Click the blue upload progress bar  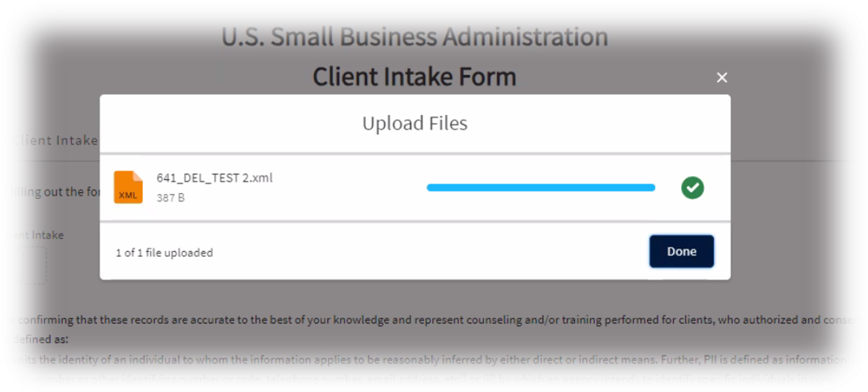[x=540, y=188]
